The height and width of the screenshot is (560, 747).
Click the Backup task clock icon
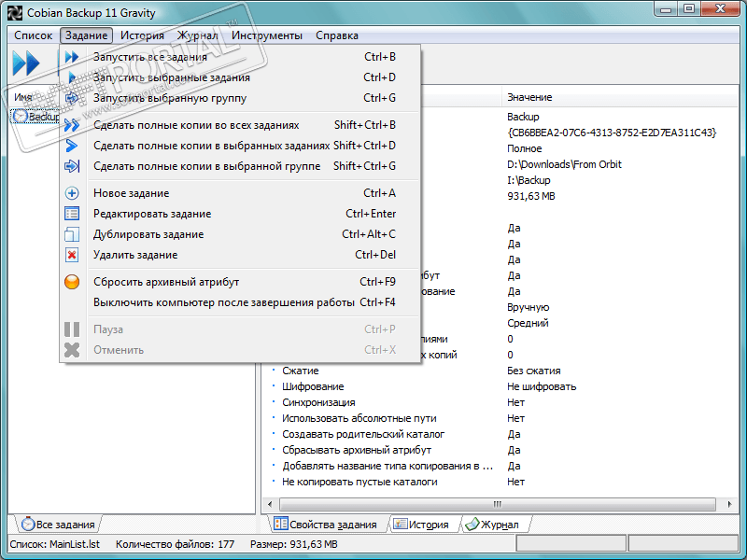pos(20,116)
